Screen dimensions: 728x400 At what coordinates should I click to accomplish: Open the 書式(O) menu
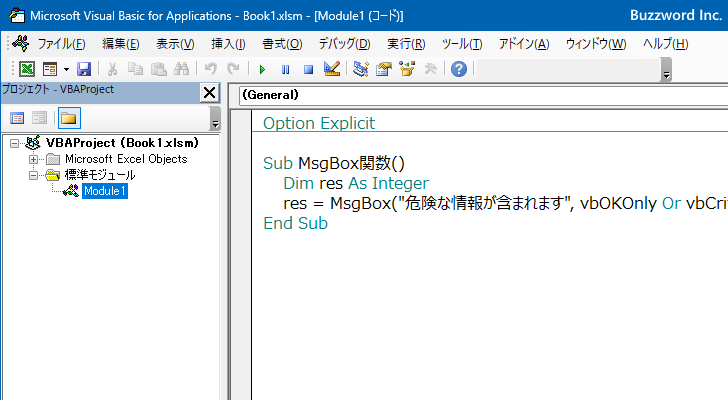[282, 44]
